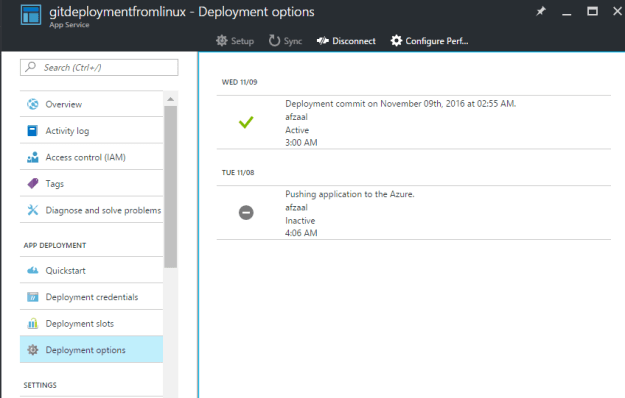The width and height of the screenshot is (625, 398).
Task: Open the Quickstart menu item
Action: (91, 271)
